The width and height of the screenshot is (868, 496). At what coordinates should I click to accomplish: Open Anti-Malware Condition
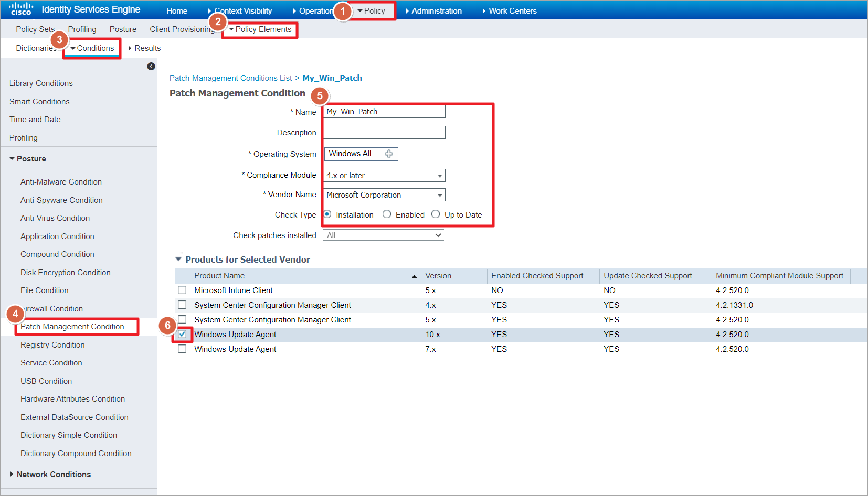tap(61, 182)
